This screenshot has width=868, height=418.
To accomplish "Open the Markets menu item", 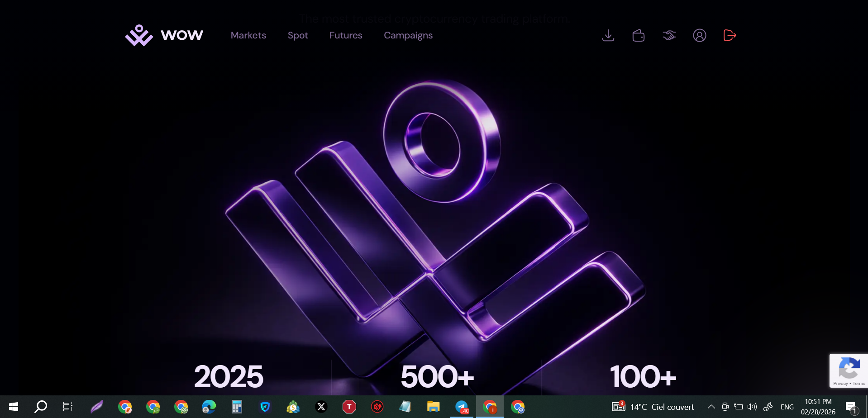I will pyautogui.click(x=248, y=35).
